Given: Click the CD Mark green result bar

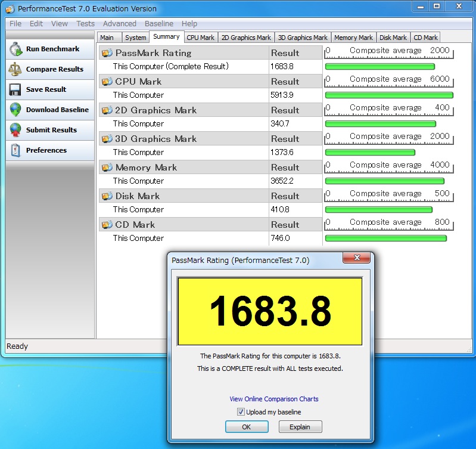Looking at the screenshot, I should (x=386, y=238).
